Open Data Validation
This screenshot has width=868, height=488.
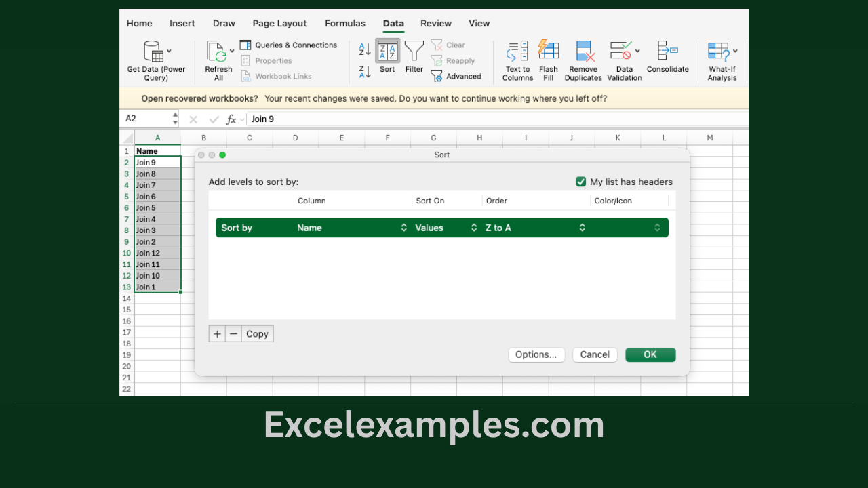coord(625,60)
